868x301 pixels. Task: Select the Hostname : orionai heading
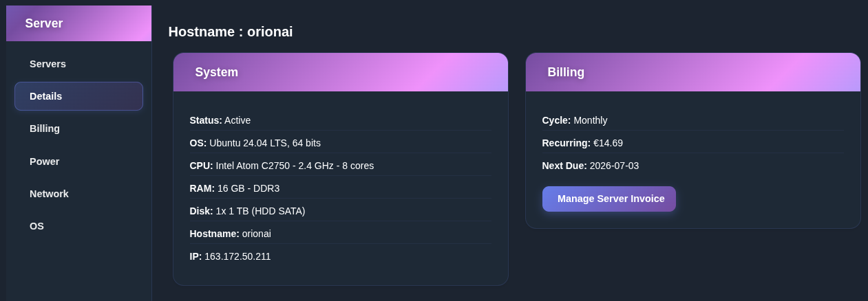click(231, 32)
